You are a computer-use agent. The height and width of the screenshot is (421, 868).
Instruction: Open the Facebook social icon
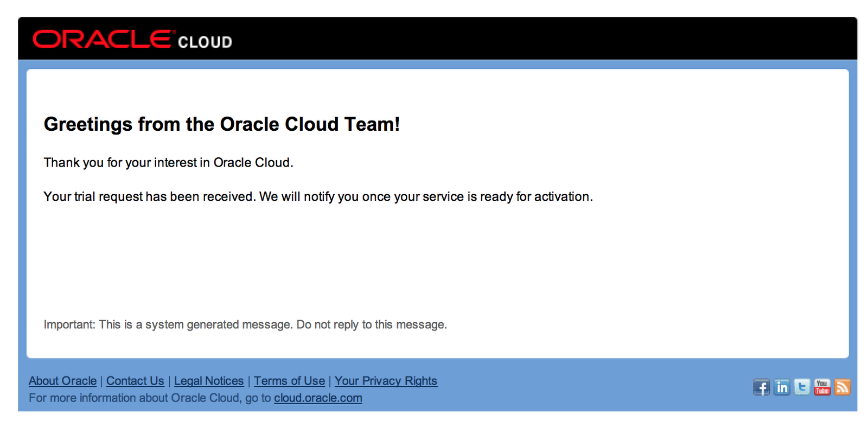[x=761, y=387]
